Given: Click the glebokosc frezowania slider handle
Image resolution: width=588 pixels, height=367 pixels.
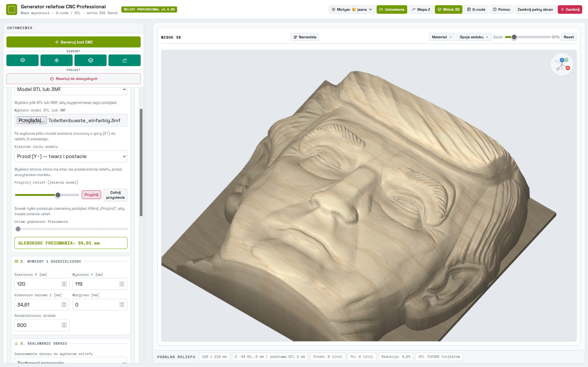Looking at the screenshot, I should 18,229.
